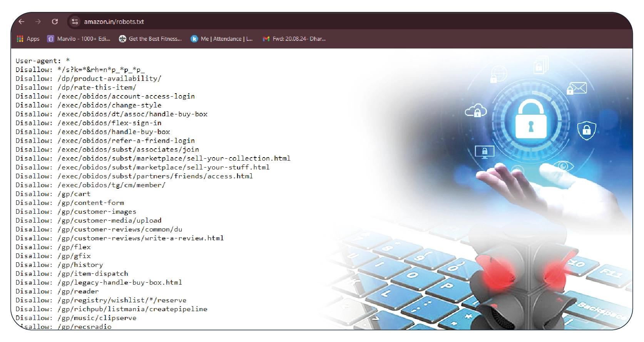
Task: Open site information icon beside the URL
Action: [x=75, y=22]
